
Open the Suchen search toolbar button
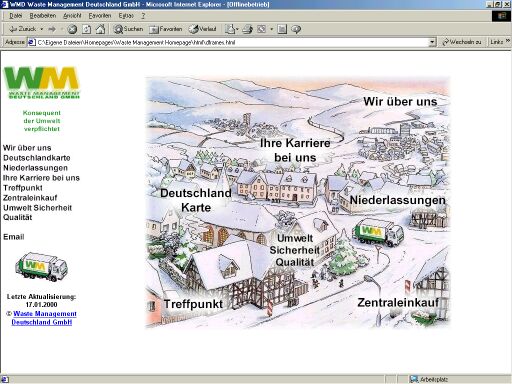point(128,29)
